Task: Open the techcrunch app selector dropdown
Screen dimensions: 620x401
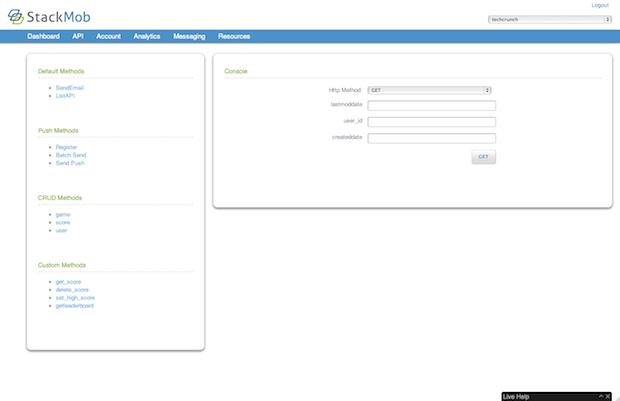Action: point(550,19)
